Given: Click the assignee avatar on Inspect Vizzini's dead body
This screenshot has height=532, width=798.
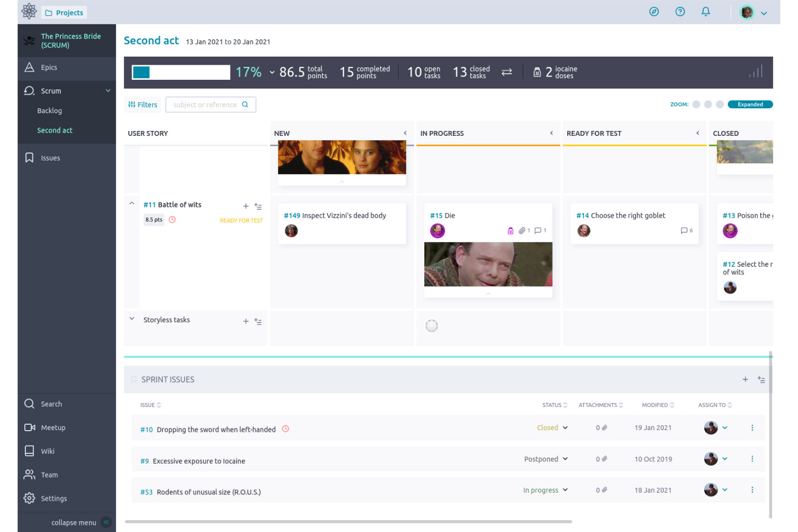Looking at the screenshot, I should point(291,231).
